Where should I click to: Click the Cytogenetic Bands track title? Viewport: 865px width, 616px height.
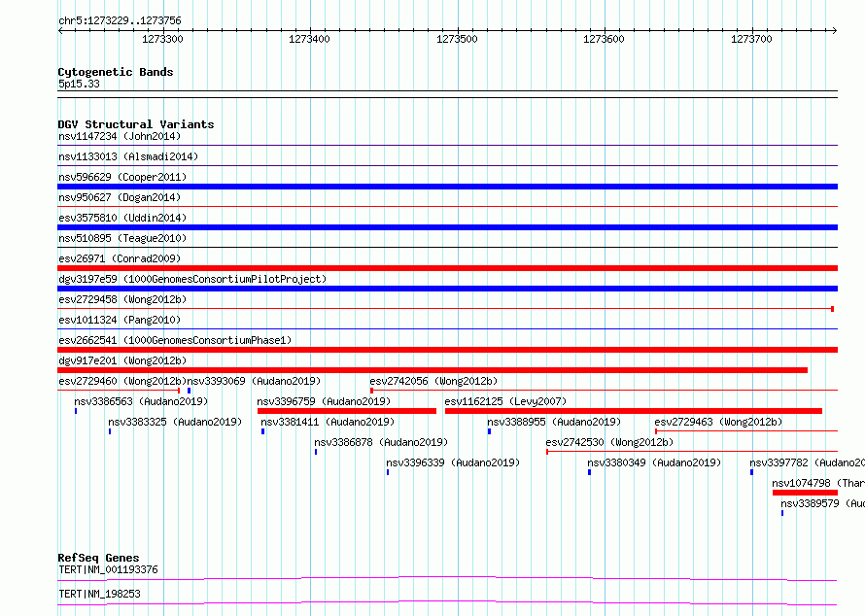click(116, 72)
